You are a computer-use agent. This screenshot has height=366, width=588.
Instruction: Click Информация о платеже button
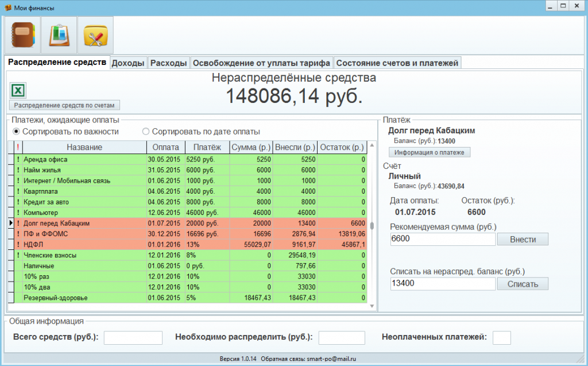430,152
